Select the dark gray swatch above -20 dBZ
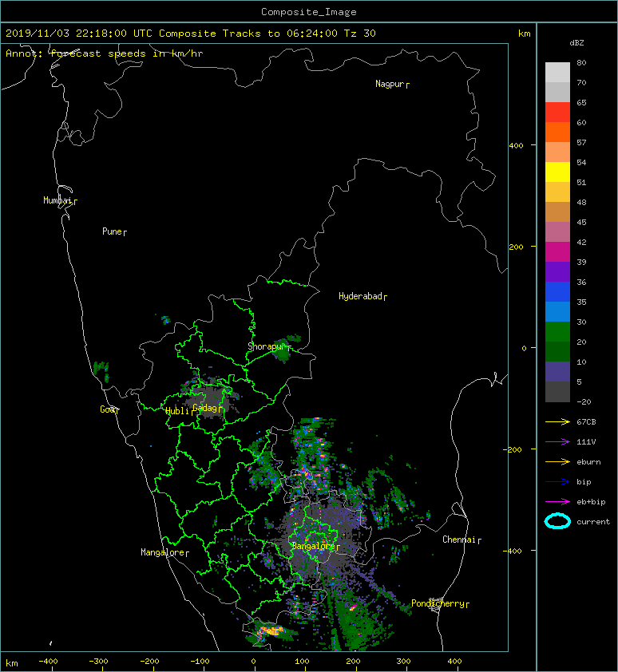This screenshot has width=618, height=672. (x=557, y=392)
